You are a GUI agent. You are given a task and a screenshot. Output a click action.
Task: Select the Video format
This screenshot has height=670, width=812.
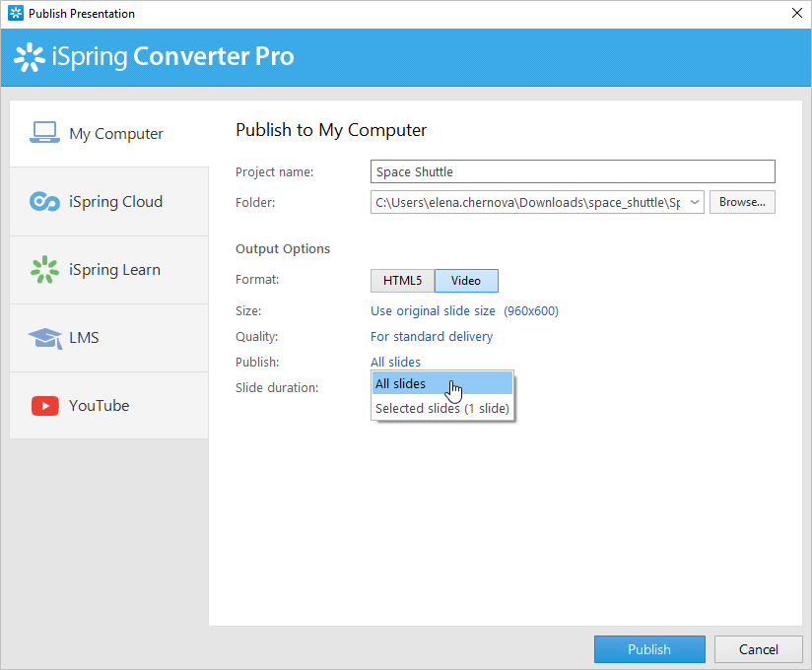[466, 281]
